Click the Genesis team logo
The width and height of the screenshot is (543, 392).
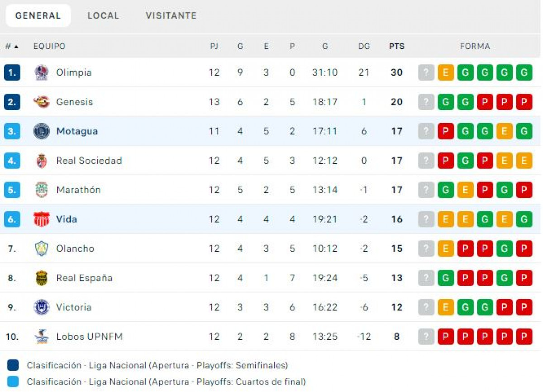(x=42, y=102)
